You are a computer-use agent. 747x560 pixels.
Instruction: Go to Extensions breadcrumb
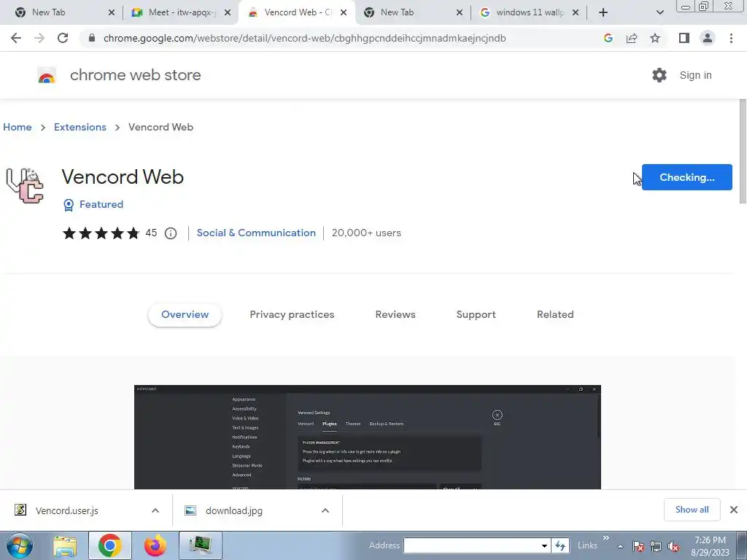point(80,127)
